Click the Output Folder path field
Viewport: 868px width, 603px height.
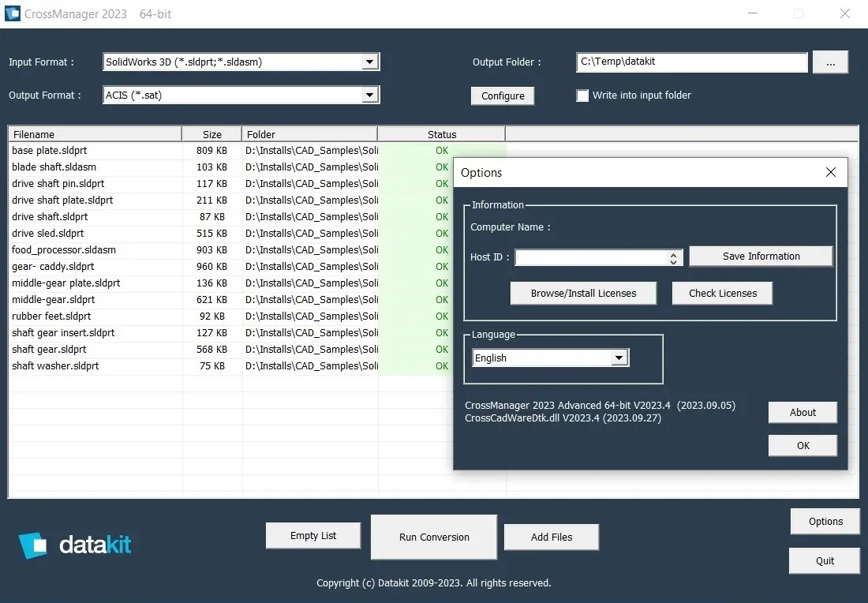(691, 62)
